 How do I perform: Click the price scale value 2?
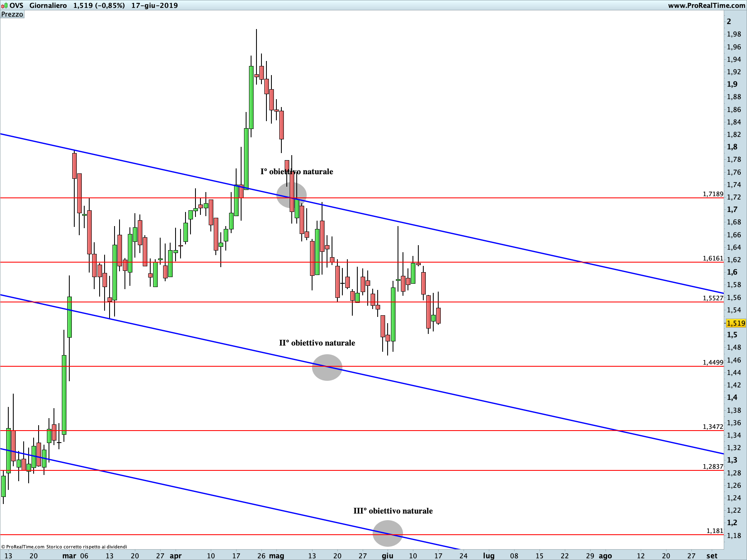tap(729, 22)
